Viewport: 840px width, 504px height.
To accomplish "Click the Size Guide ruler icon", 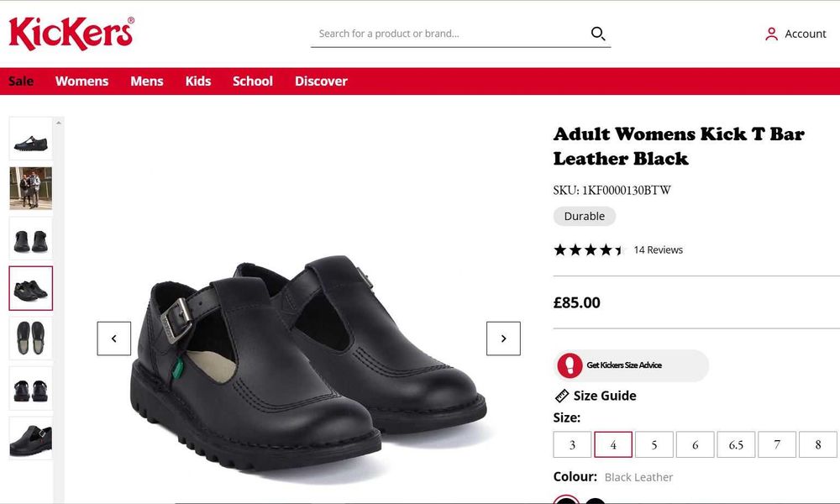I will click(562, 396).
